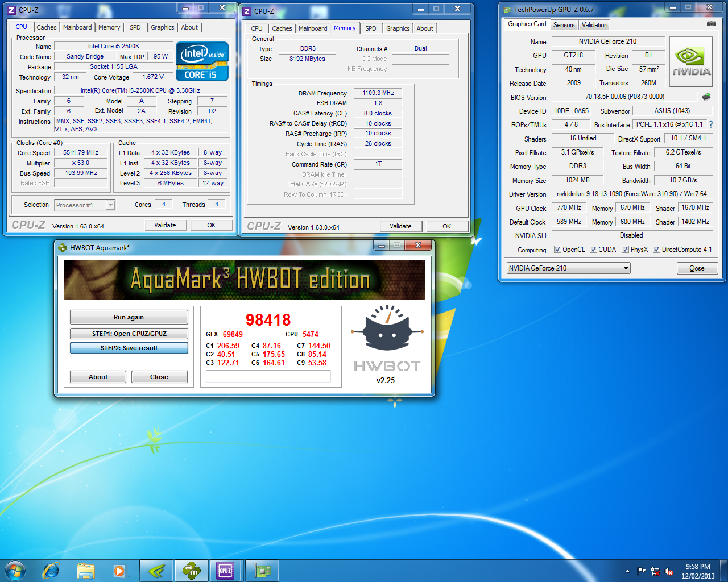Switch to the GPU-Z Validation tab
728x582 pixels.
pyautogui.click(x=595, y=25)
